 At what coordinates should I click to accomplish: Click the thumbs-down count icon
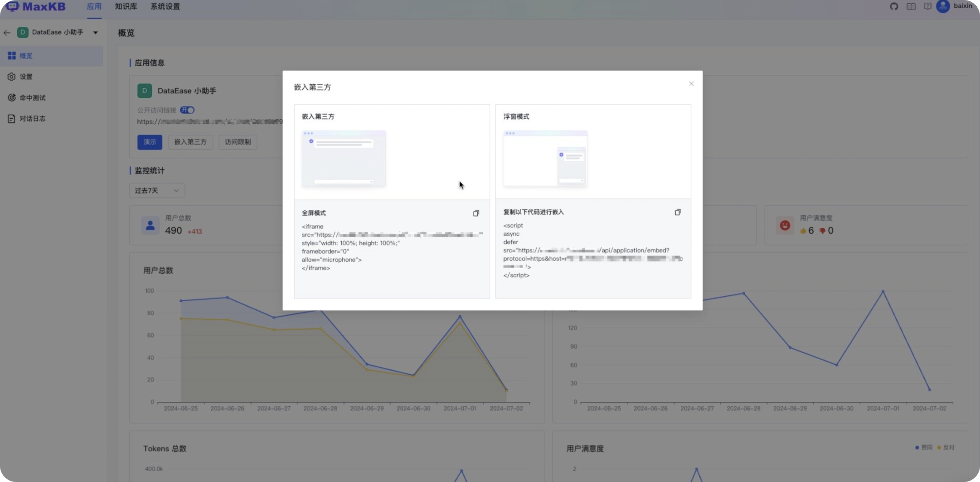(x=822, y=231)
